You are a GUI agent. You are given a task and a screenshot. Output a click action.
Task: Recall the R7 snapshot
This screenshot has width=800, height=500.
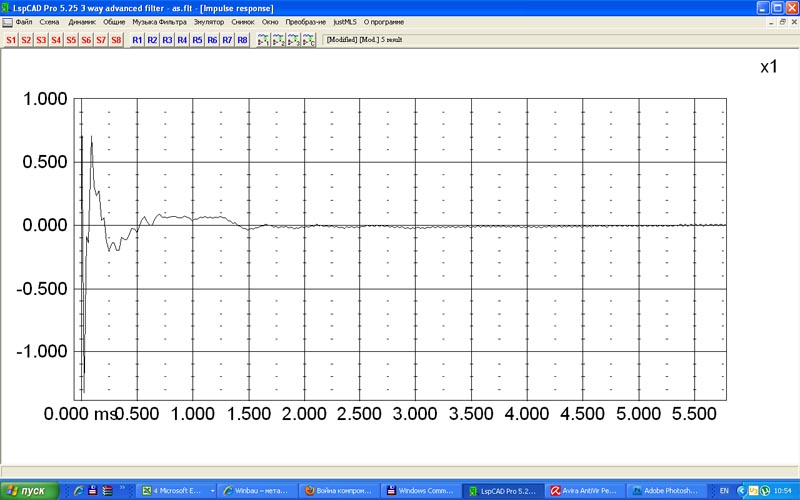[228, 40]
